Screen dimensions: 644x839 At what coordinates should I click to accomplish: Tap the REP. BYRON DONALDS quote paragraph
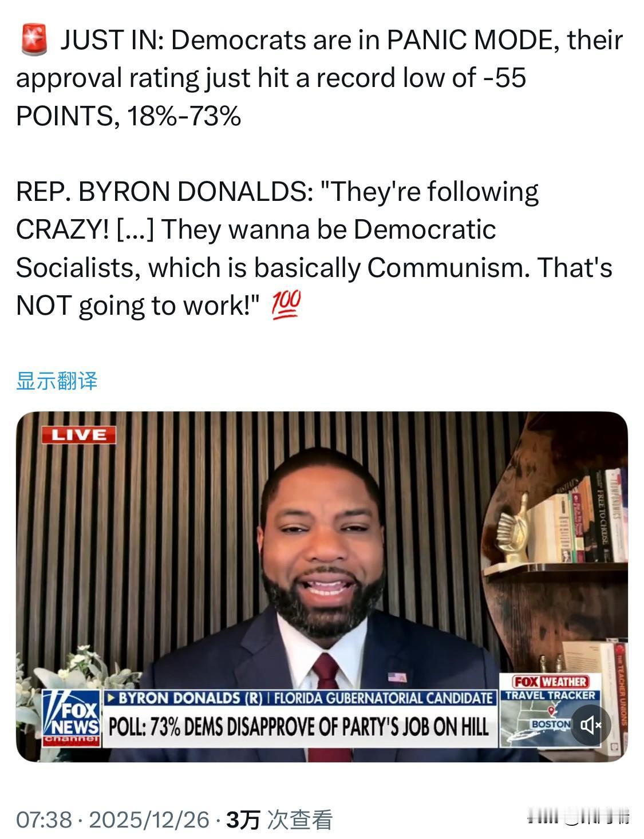[x=314, y=248]
